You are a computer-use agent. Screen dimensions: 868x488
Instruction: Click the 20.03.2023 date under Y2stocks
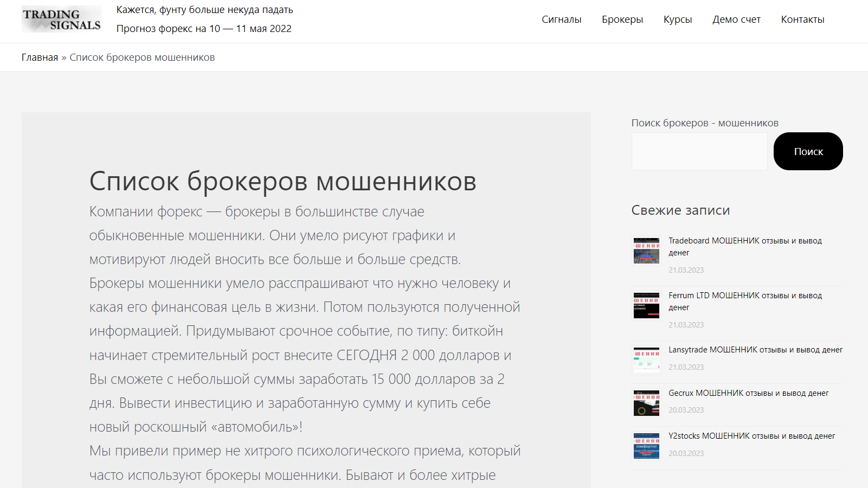(686, 453)
